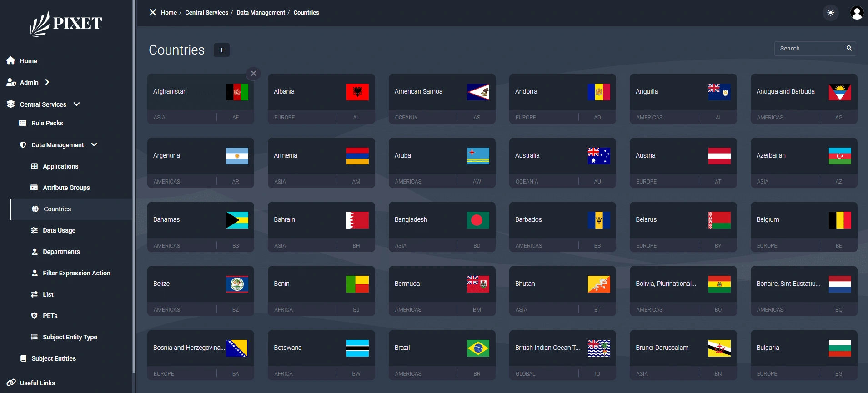Select Attribute Groups in the sidebar
The width and height of the screenshot is (868, 393).
coord(66,188)
